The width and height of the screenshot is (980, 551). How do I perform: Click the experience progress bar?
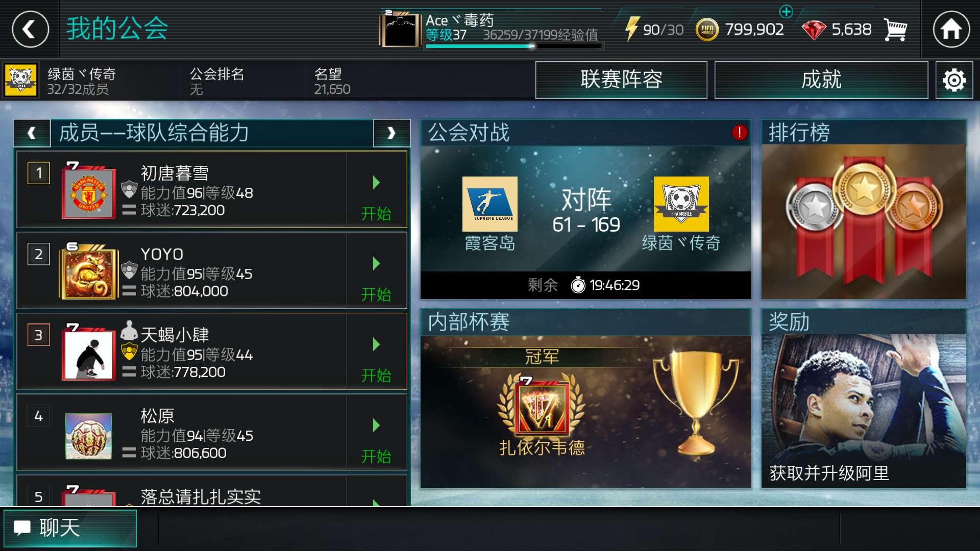(513, 46)
